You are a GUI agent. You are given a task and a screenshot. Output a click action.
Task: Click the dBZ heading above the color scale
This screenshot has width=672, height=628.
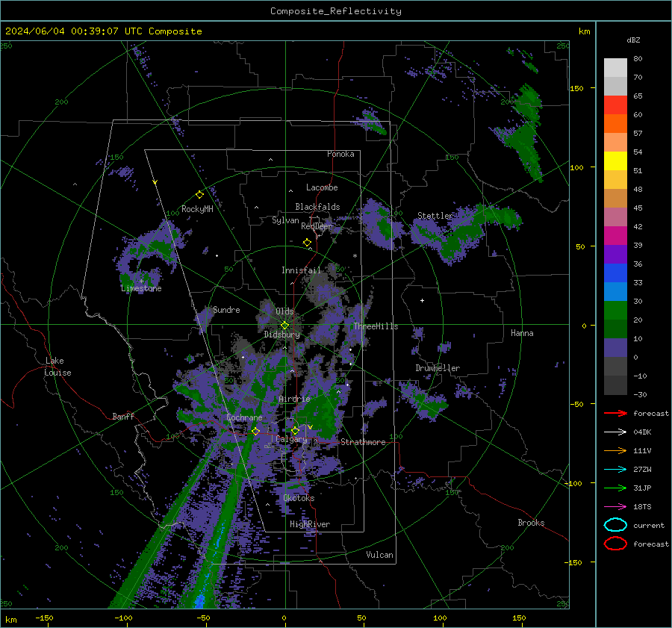coord(633,40)
